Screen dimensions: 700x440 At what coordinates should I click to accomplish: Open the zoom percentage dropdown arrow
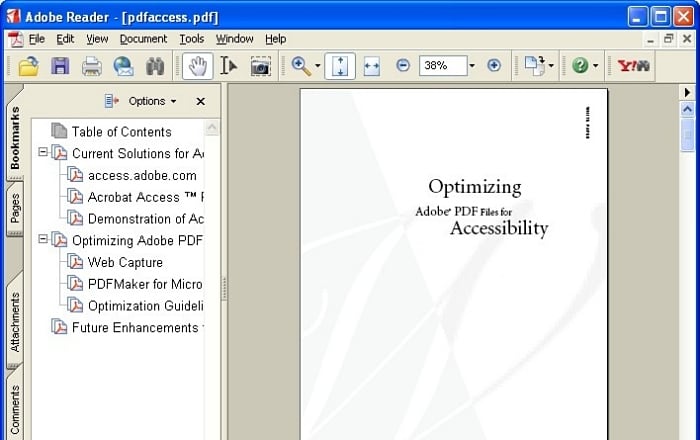pos(472,66)
